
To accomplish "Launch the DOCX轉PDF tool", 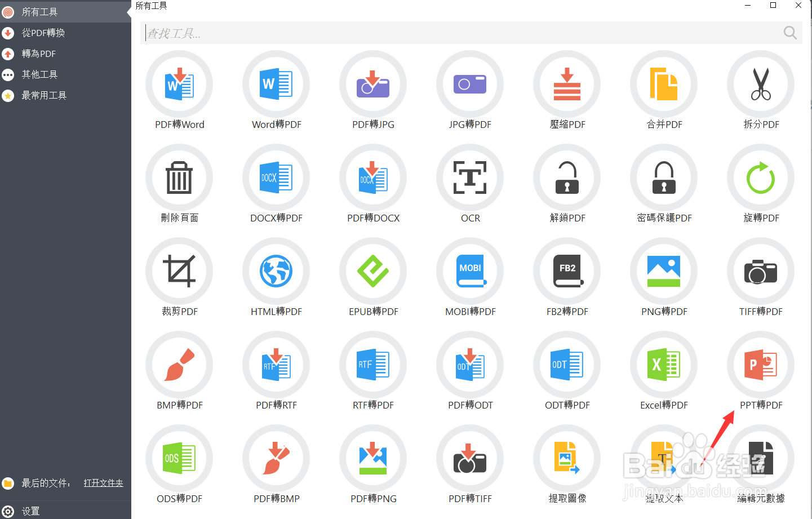I will pos(276,178).
